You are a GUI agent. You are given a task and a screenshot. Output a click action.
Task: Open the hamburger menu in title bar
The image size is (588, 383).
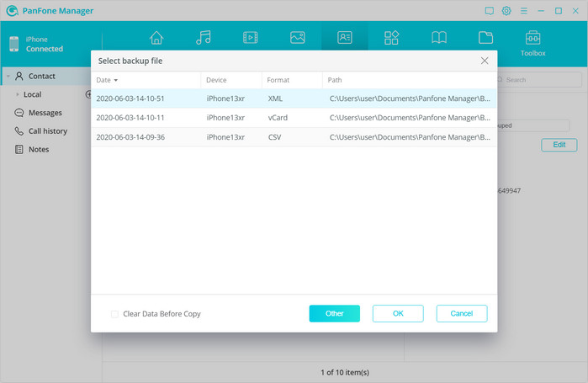tap(524, 11)
